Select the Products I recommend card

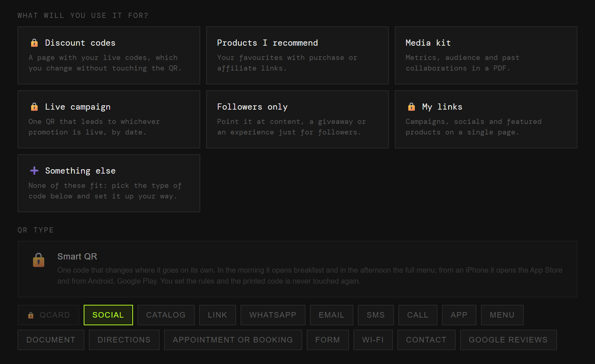pos(297,55)
